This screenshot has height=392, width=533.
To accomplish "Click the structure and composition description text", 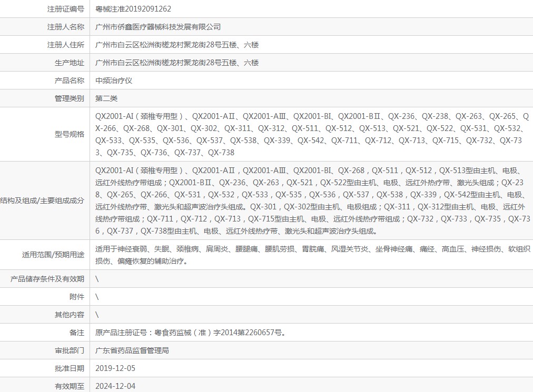I will tap(313, 200).
